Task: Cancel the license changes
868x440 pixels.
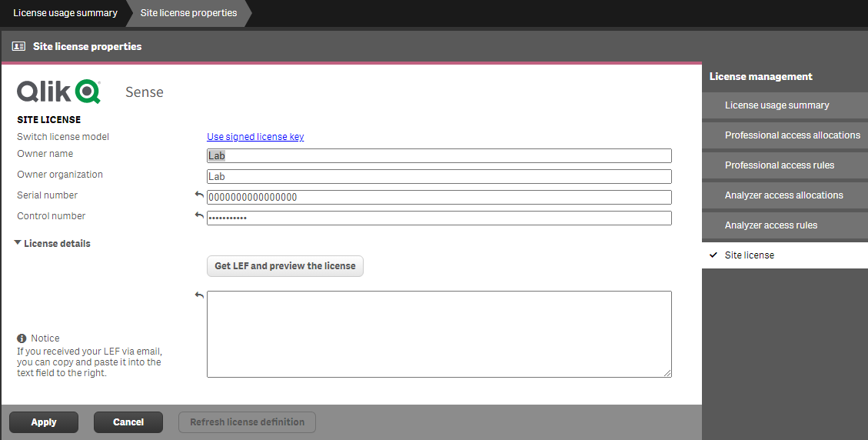Action: [128, 422]
